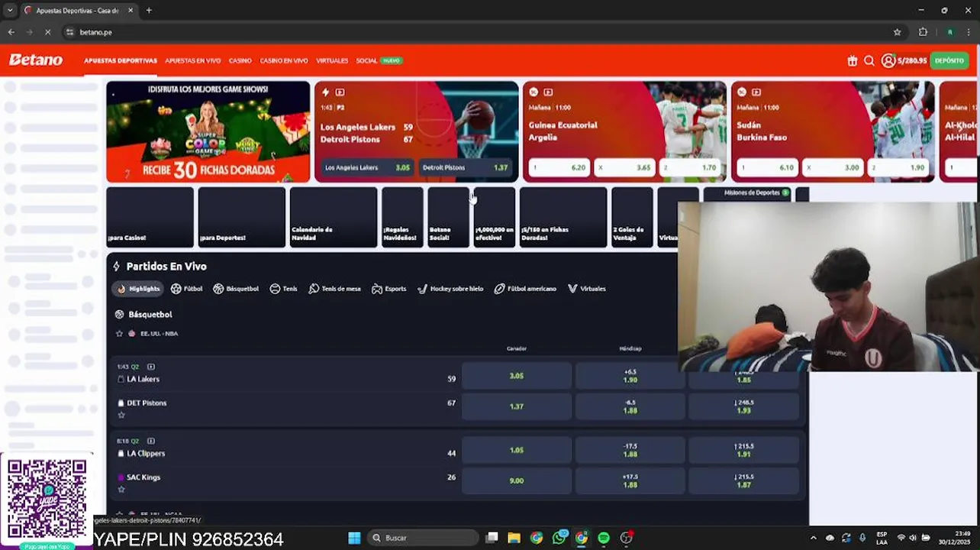Pick Clippers handicap -17.5 at 1.88
Viewport: 980px width, 550px height.
click(630, 450)
